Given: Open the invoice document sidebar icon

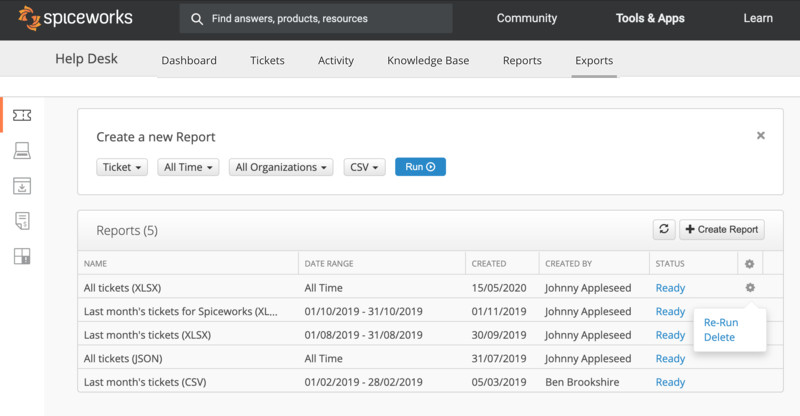Looking at the screenshot, I should pos(22,221).
